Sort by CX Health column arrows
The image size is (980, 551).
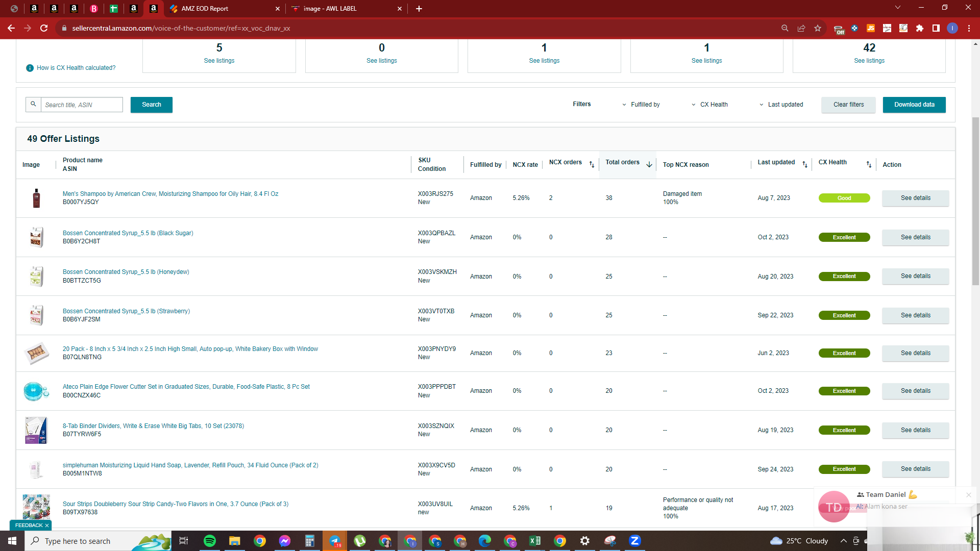coord(869,164)
